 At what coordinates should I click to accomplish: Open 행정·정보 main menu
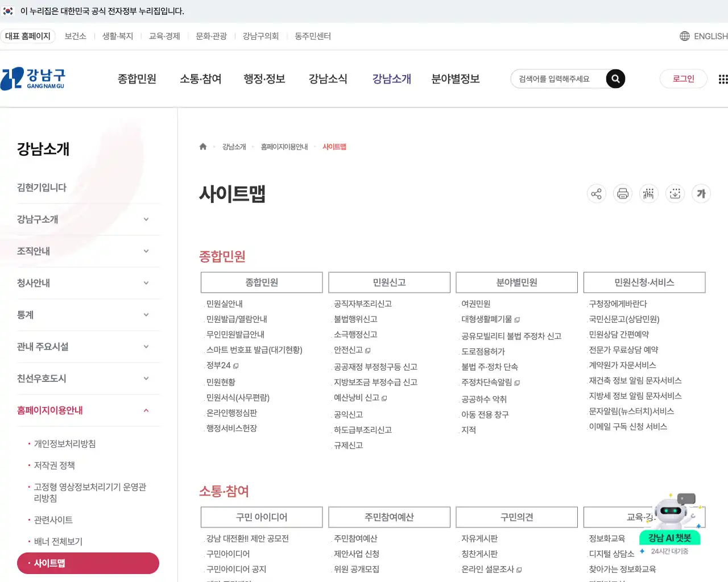coord(264,79)
